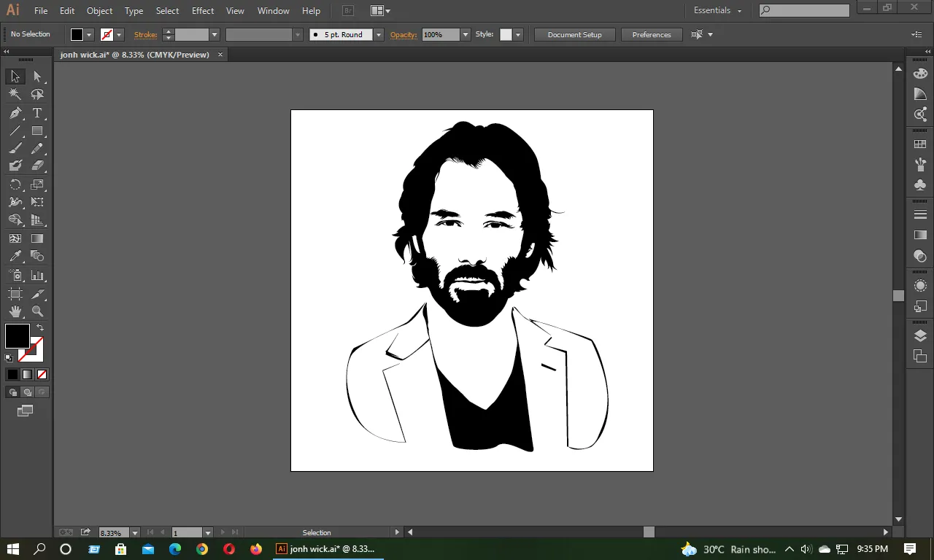Open the stroke color dropdown arrow
The height and width of the screenshot is (560, 934).
click(x=119, y=34)
